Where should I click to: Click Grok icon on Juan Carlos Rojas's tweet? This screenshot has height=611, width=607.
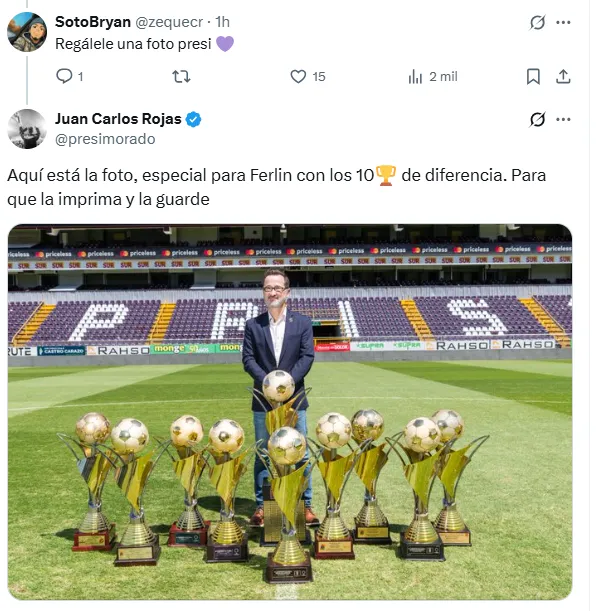[x=537, y=119]
